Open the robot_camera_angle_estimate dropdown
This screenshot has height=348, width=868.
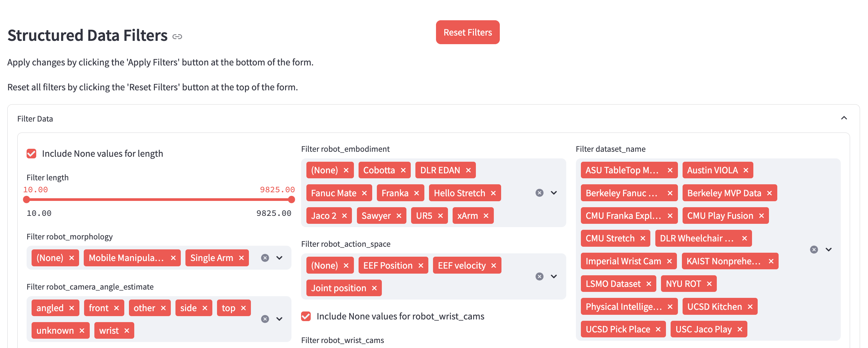click(279, 319)
